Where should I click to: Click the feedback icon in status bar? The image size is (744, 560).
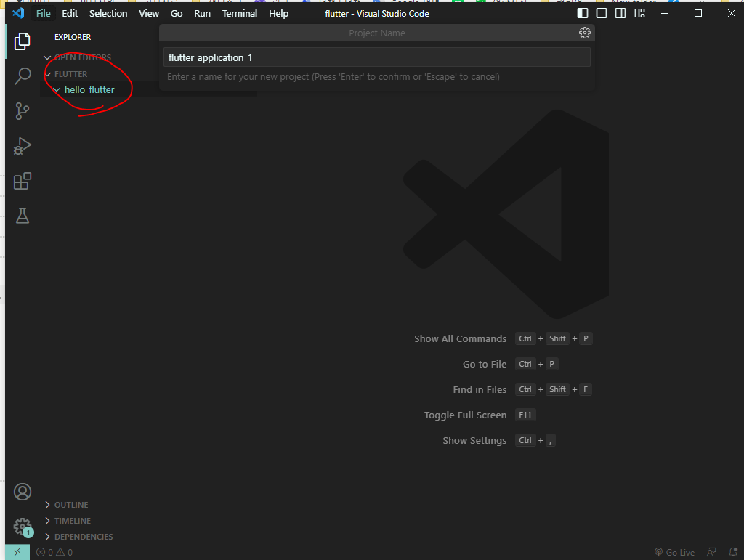pos(711,552)
